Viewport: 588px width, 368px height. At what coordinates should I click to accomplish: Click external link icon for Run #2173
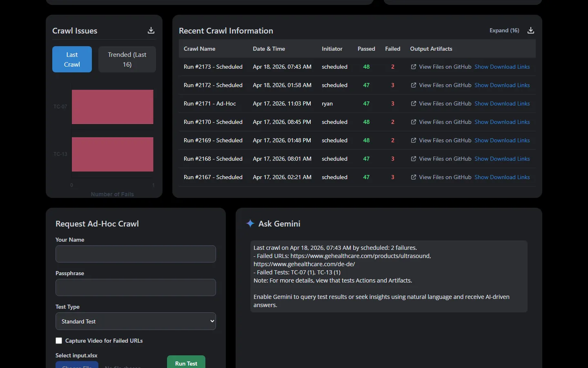[x=413, y=67]
